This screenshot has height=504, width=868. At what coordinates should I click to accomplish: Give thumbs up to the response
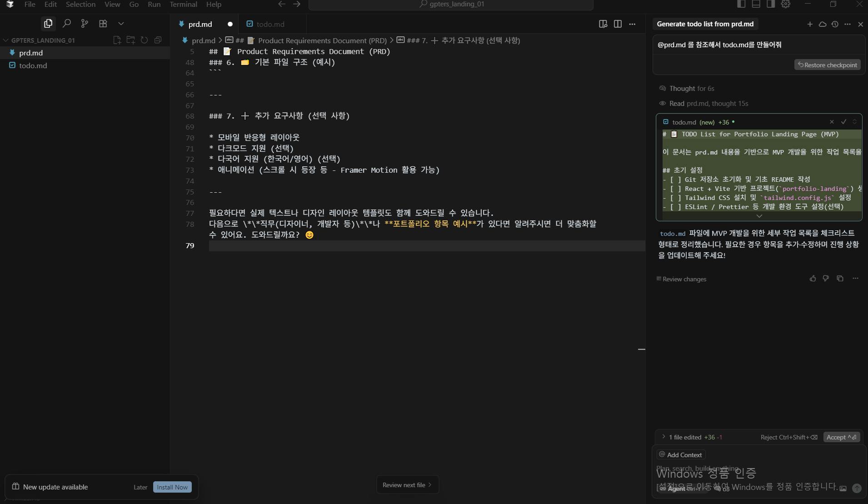coord(813,279)
